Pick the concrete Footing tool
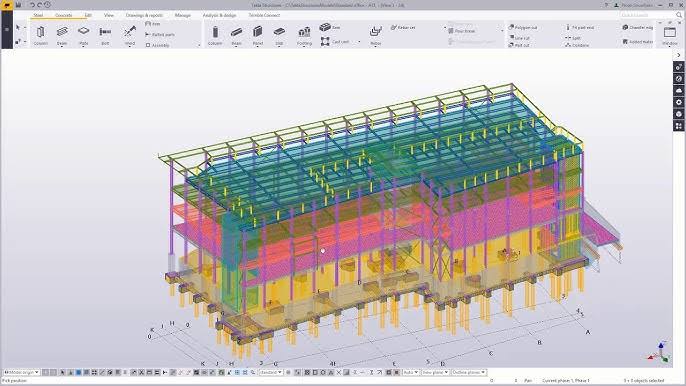Viewport: 686px width, 386px height. 304,35
